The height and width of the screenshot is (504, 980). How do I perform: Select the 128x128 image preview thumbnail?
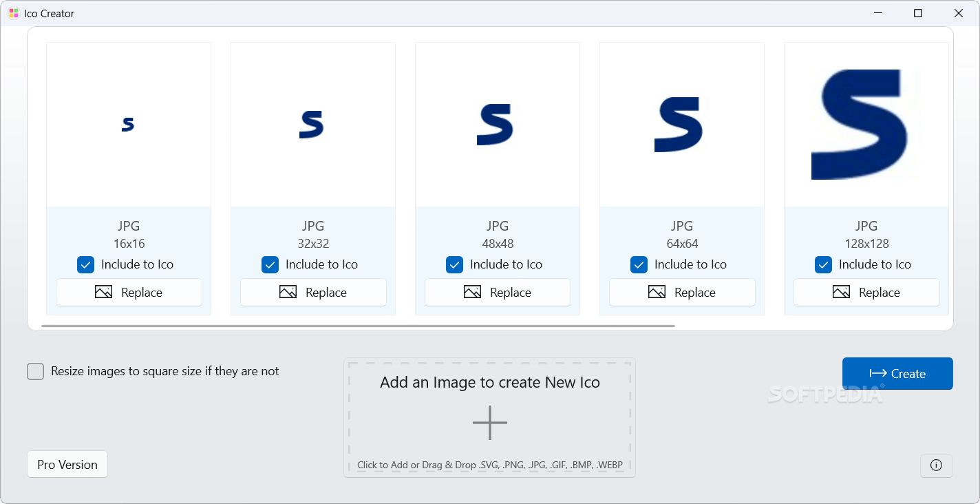coord(866,125)
